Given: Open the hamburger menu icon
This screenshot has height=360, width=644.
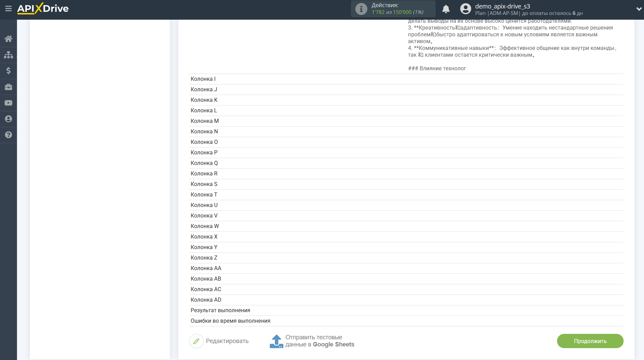Looking at the screenshot, I should click(x=8, y=8).
